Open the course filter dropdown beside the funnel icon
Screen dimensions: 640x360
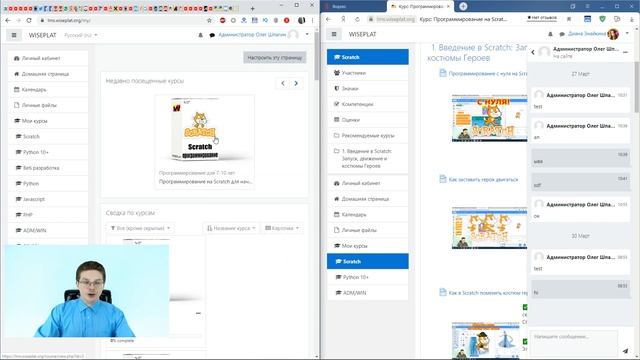(x=140, y=228)
